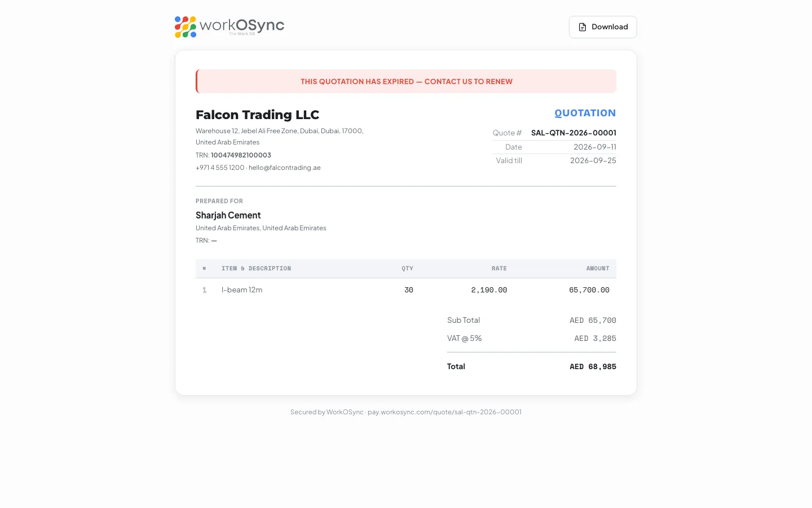This screenshot has width=812, height=508.
Task: Select the Falcon Trading LLC heading
Action: [257, 115]
